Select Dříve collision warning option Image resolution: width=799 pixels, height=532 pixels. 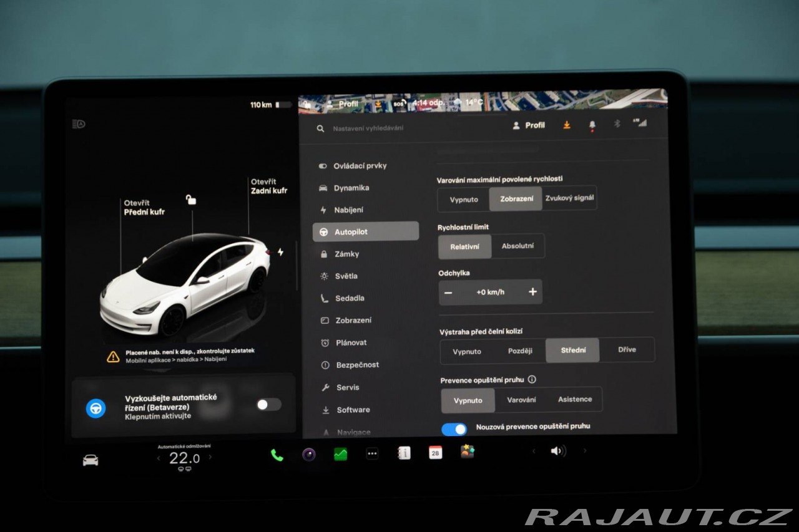click(627, 350)
